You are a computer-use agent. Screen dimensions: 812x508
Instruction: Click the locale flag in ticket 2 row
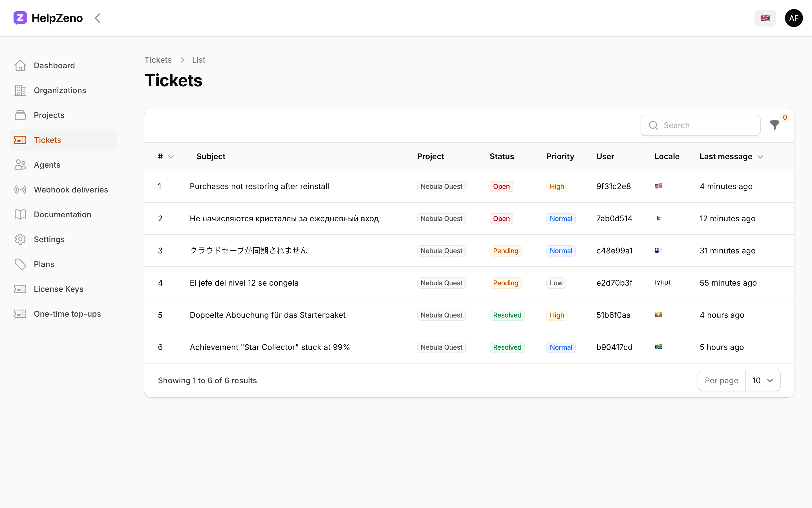coord(658,218)
